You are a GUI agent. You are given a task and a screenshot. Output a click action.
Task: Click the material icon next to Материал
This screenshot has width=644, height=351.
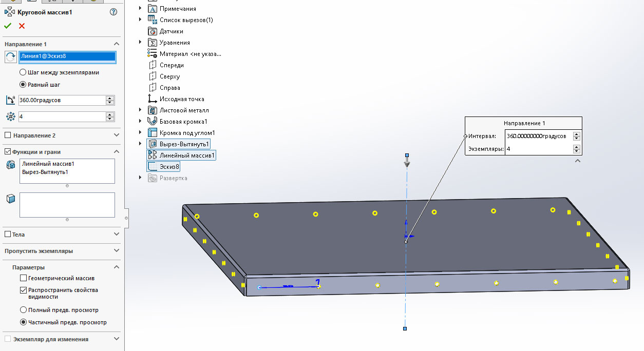(x=152, y=54)
